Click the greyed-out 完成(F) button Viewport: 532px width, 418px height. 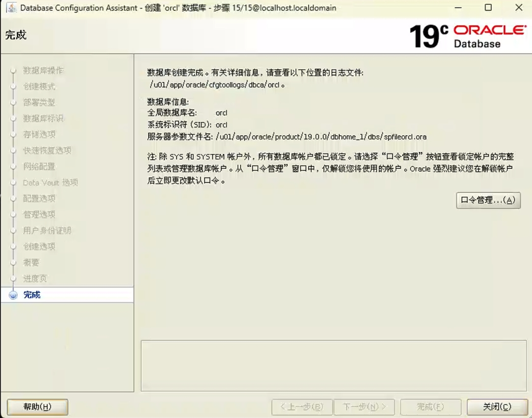(x=430, y=407)
